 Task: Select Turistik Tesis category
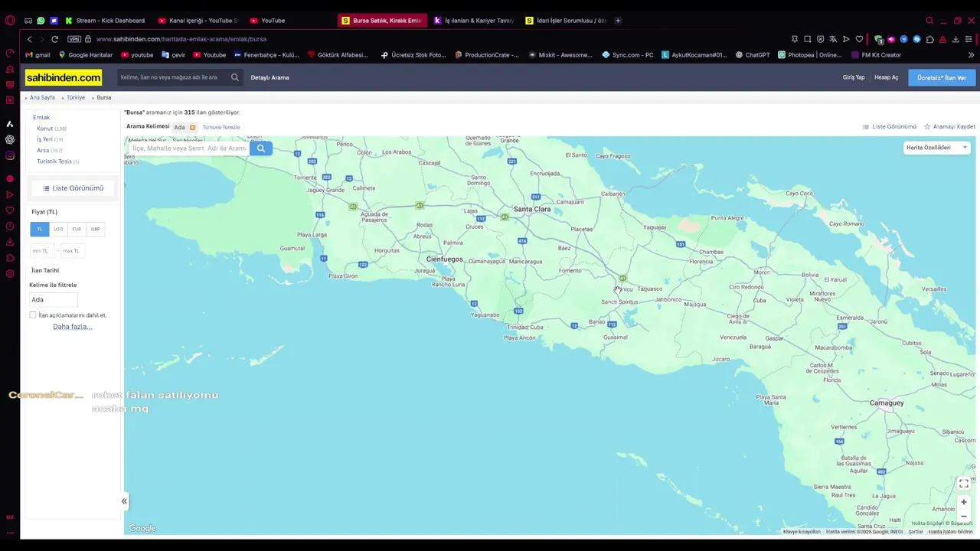[x=54, y=161]
